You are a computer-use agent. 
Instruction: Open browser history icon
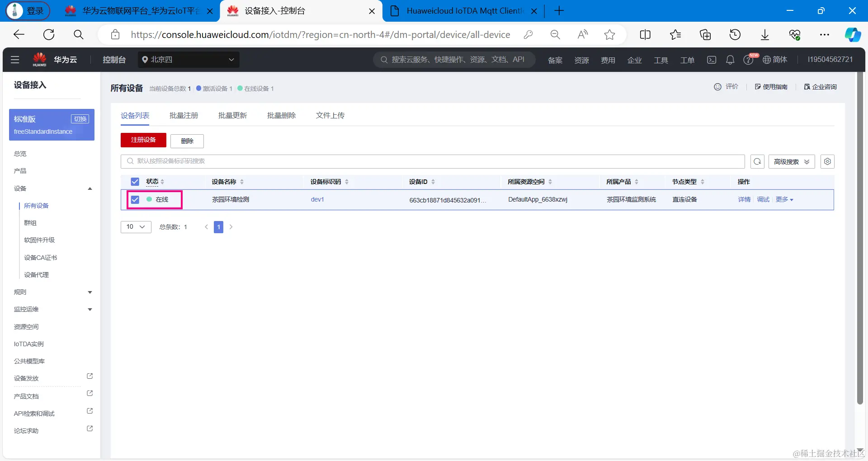coord(735,34)
